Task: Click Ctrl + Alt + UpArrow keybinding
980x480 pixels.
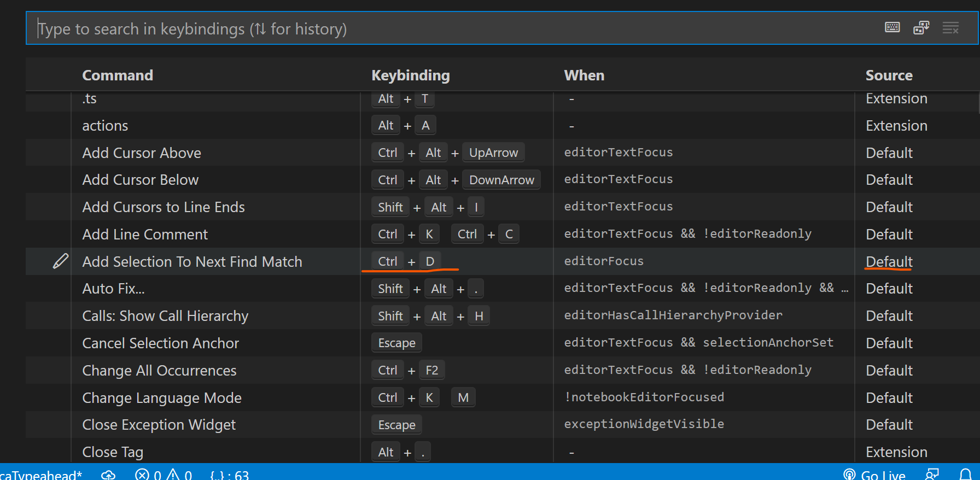Action: [448, 153]
